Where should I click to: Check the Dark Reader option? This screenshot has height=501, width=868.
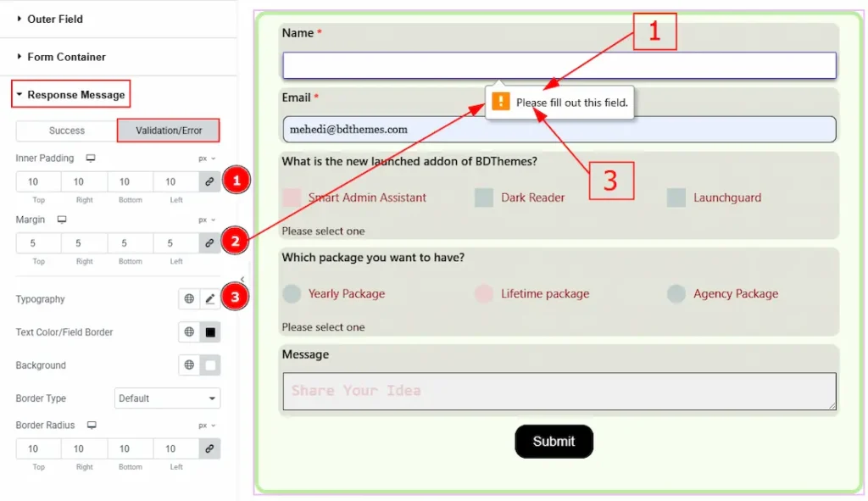[484, 198]
